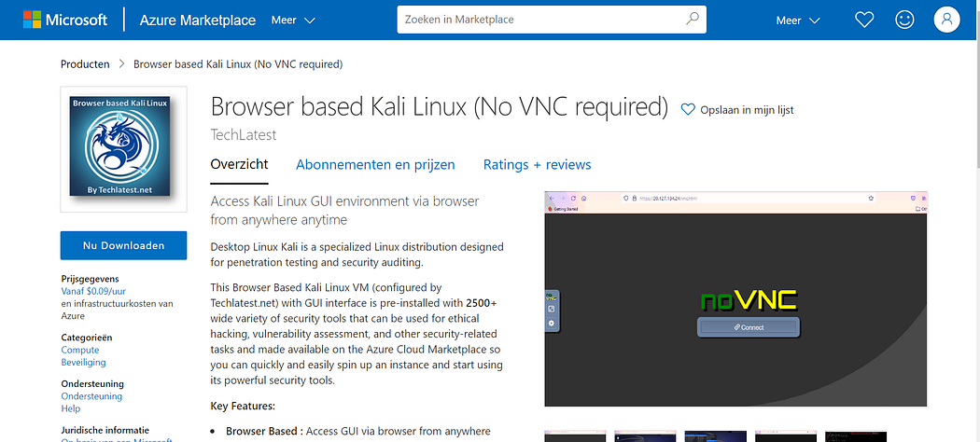Image resolution: width=980 pixels, height=442 pixels.
Task: Open saved items heart icon in header
Action: point(863,20)
